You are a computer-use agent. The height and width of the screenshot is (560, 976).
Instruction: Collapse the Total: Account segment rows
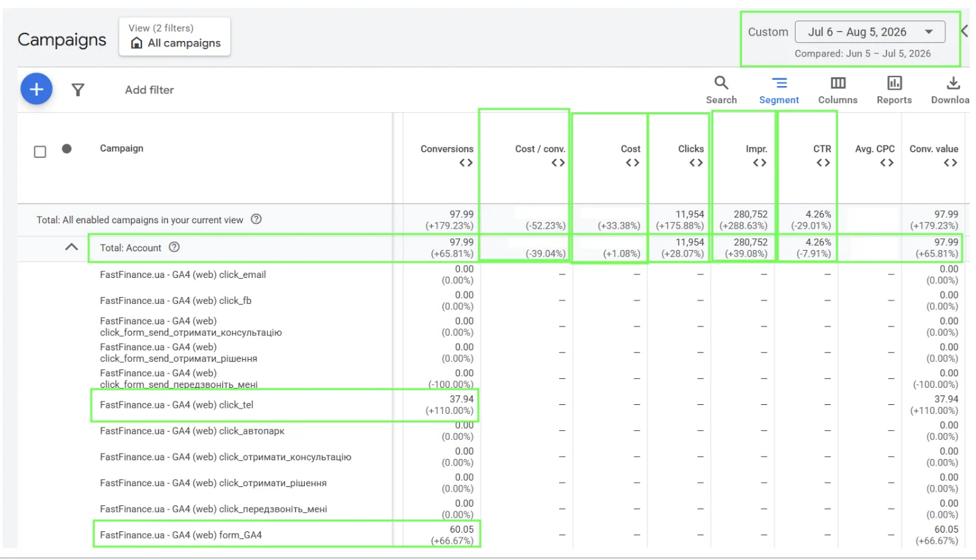(71, 247)
